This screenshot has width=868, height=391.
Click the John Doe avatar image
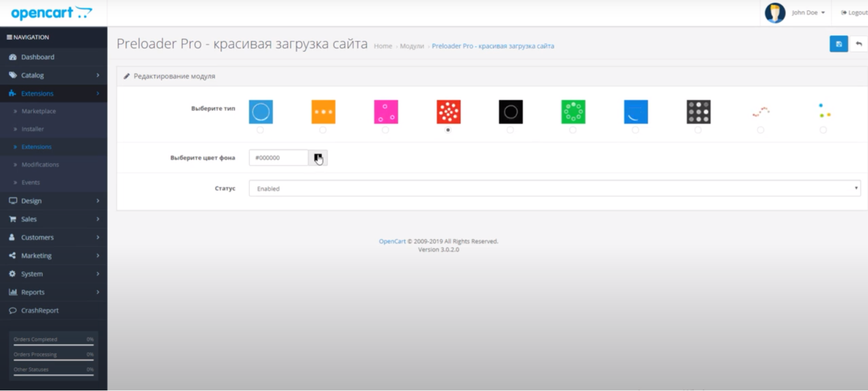tap(775, 12)
